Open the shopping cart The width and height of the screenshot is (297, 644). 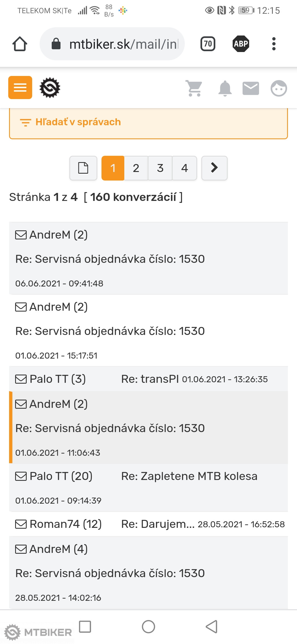tap(194, 88)
